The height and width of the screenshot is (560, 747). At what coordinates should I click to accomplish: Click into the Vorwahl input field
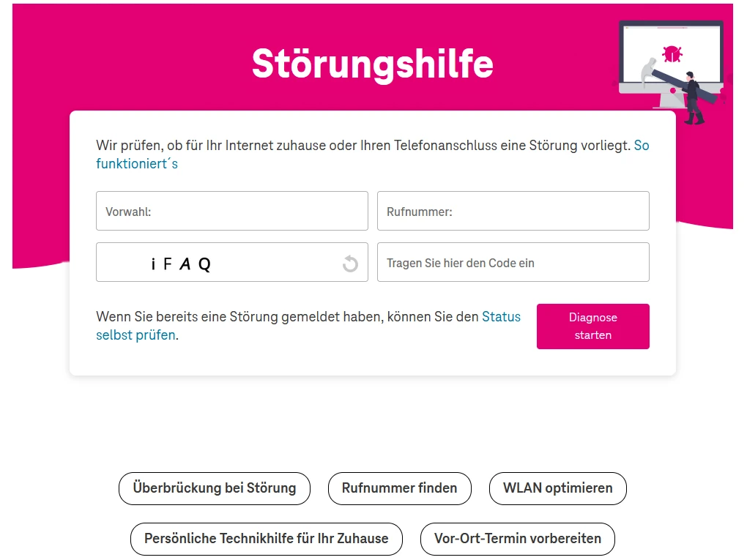pyautogui.click(x=231, y=211)
